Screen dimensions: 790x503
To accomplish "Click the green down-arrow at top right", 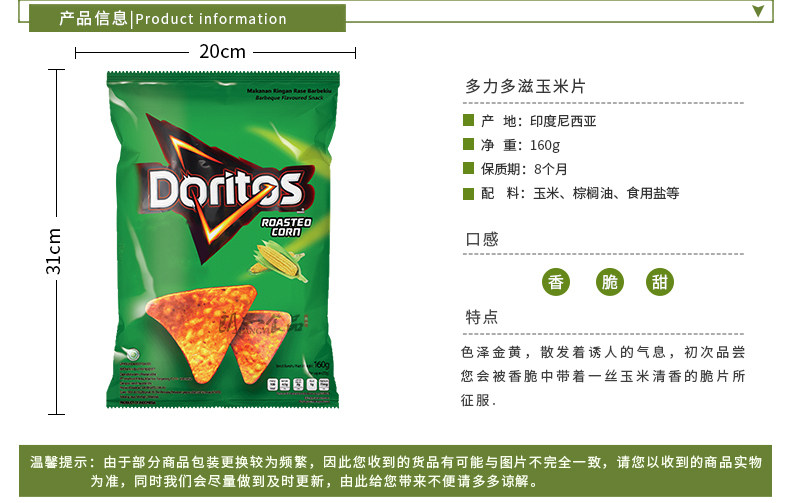I will pos(758,11).
